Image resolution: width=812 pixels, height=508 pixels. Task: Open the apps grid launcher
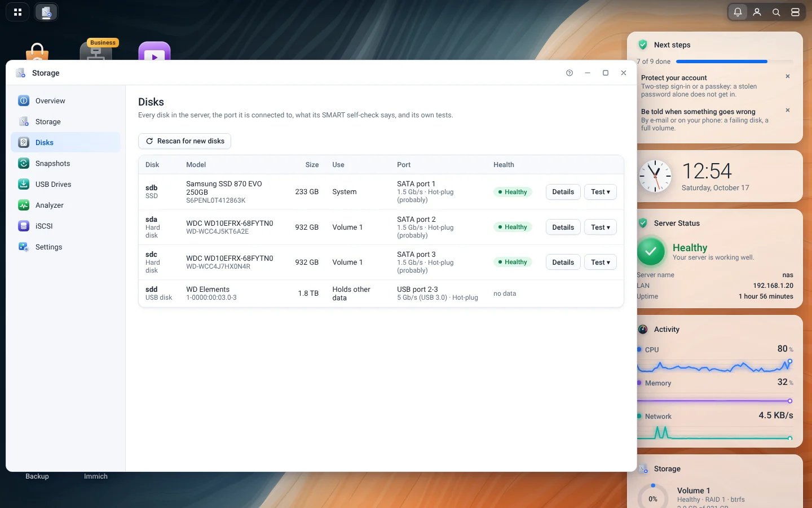pos(17,12)
